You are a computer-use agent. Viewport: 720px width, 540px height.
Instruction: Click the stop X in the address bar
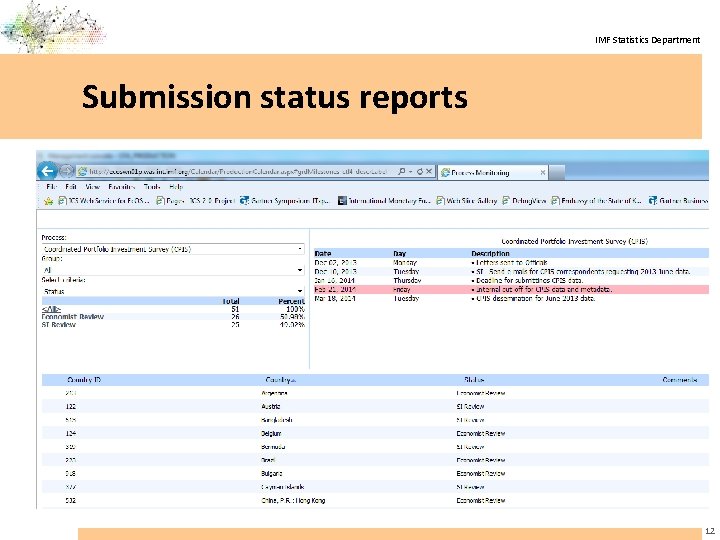tap(429, 172)
